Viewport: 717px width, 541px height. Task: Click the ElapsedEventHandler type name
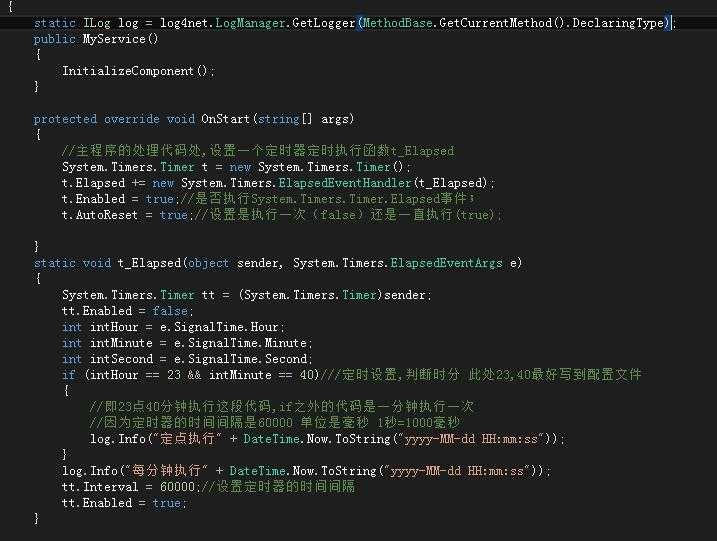(x=345, y=183)
